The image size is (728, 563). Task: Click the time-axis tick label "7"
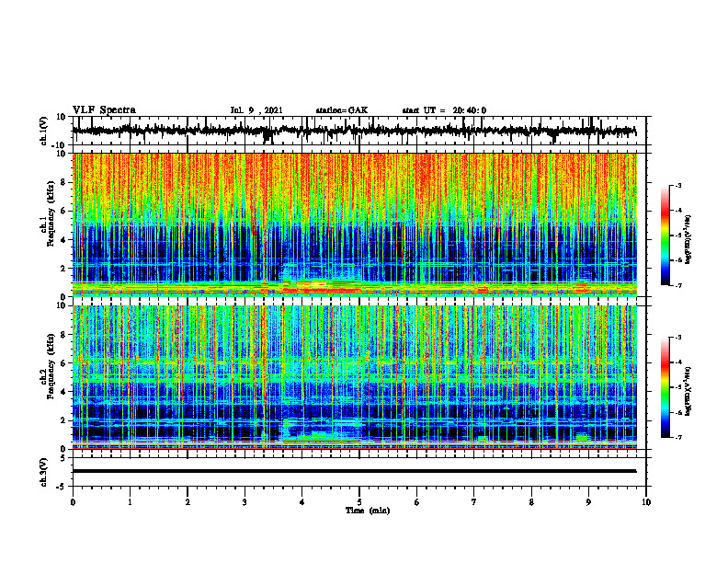(x=474, y=502)
